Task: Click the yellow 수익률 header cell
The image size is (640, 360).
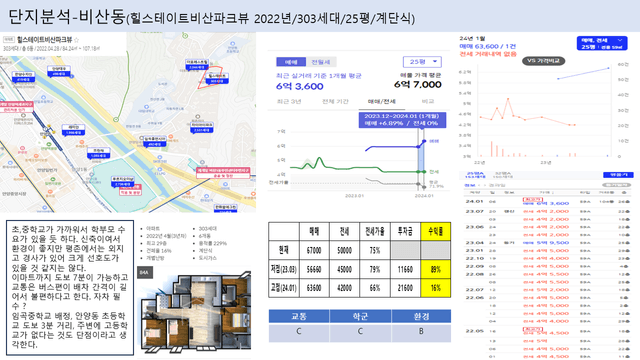Action: [x=436, y=231]
